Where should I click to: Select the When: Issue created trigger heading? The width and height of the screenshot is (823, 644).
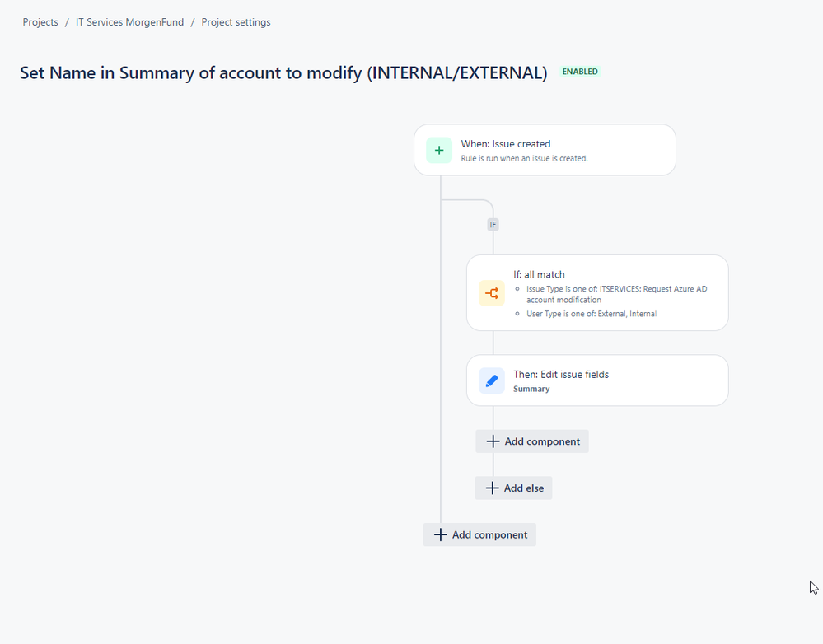coord(506,144)
